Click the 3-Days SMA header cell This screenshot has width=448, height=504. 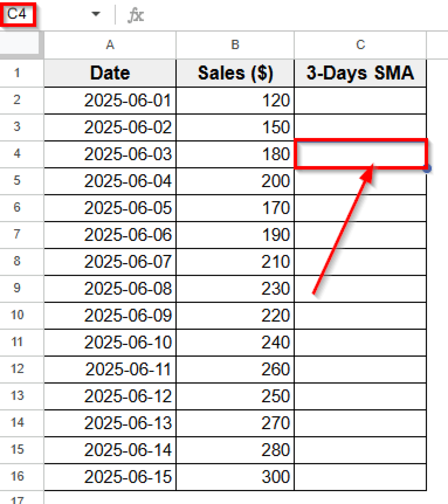pyautogui.click(x=360, y=73)
